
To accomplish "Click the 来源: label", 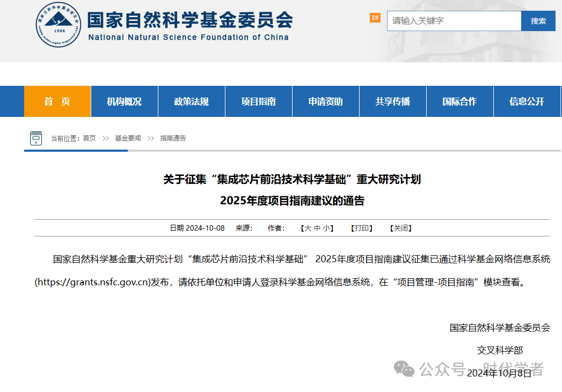I will (x=244, y=228).
